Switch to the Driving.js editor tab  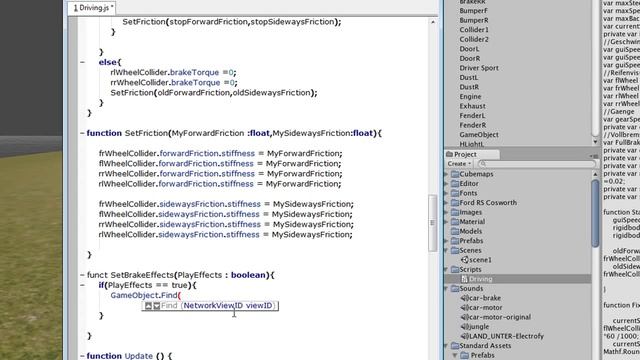pos(93,8)
